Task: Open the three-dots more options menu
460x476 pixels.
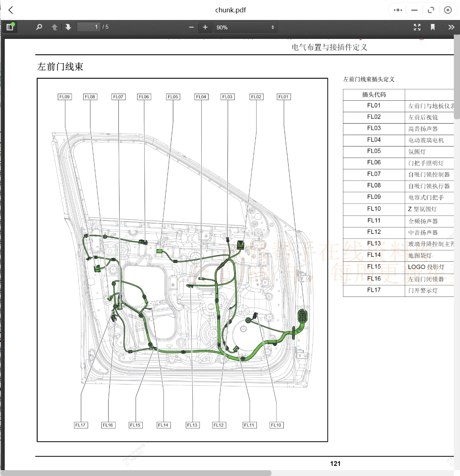Action: pos(398,10)
